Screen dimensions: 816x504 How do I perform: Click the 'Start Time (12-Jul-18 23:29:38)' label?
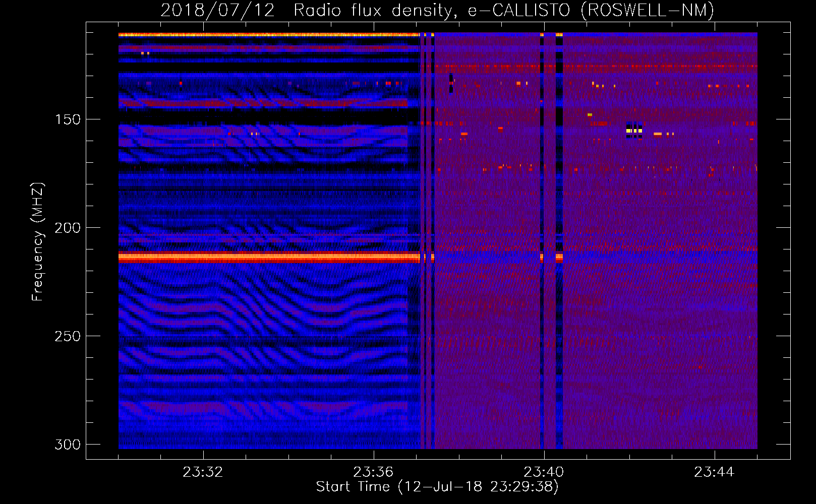(437, 487)
